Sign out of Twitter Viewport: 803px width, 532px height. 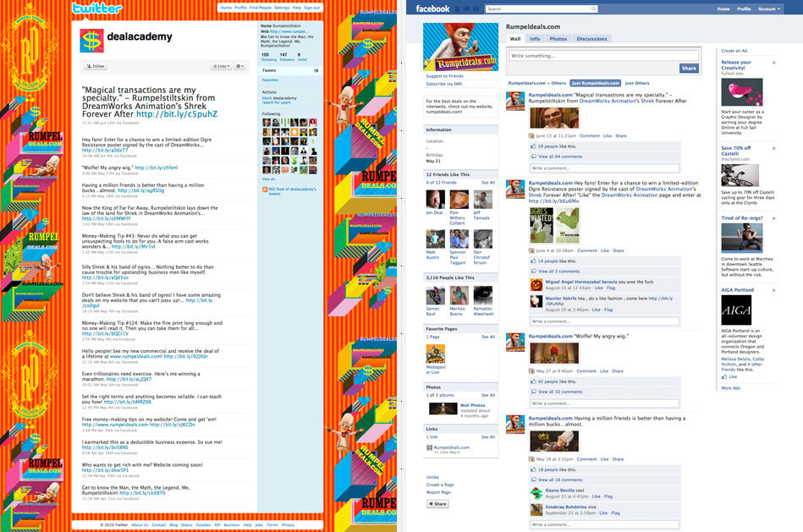pos(312,8)
